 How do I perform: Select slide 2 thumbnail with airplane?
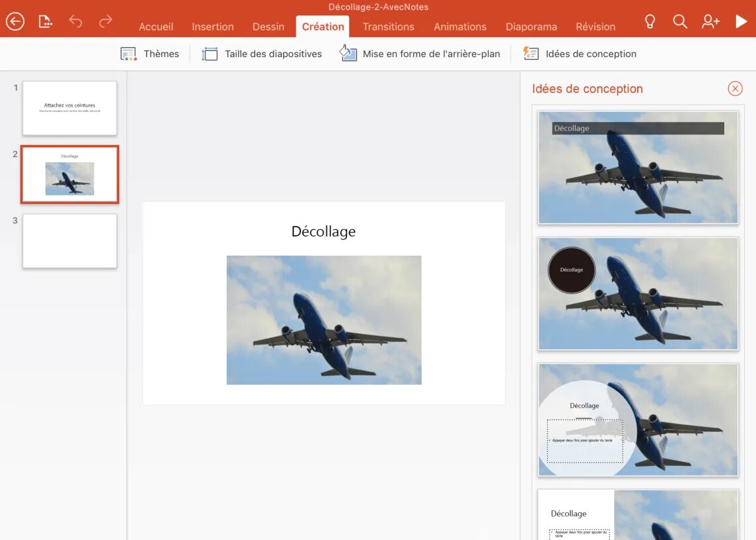click(x=70, y=174)
